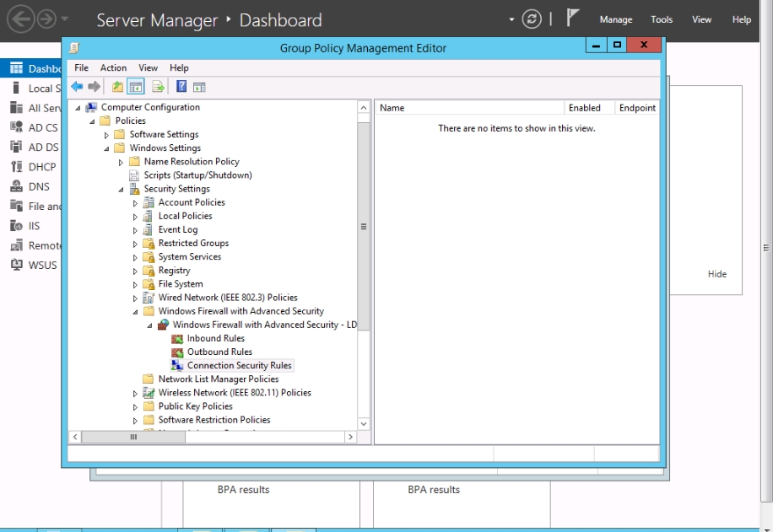
Task: Select the Outbound Rules icon in the tree
Action: pos(177,352)
